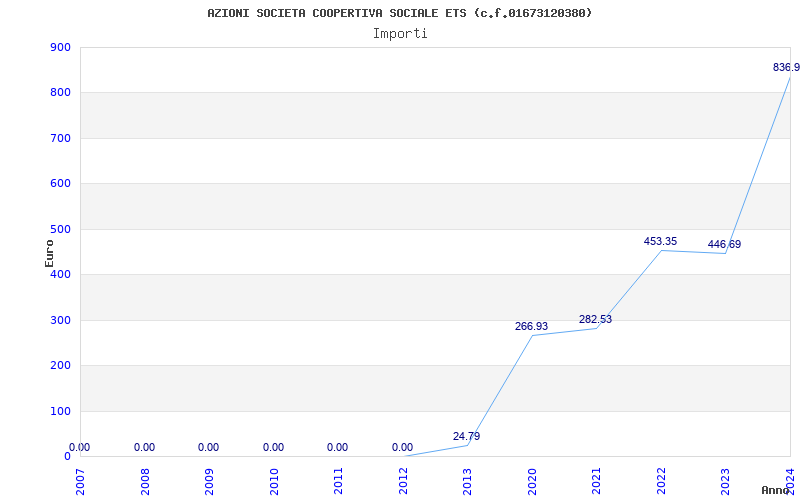The width and height of the screenshot is (800, 500).
Task: Select the 200 y-axis tick label
Action: pyautogui.click(x=60, y=366)
